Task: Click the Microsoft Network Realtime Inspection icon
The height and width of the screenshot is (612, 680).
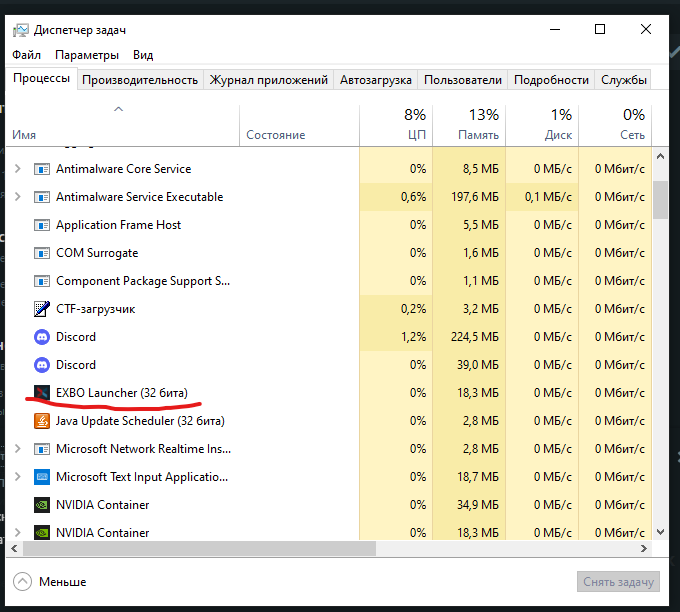Action: click(42, 449)
